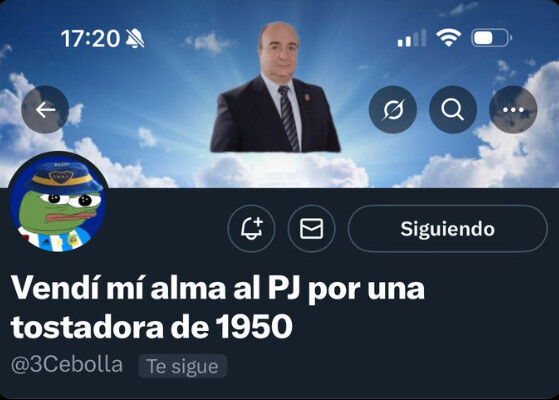This screenshot has height=400, width=559.
Task: Toggle the Siguiendo follow button
Action: click(x=447, y=229)
